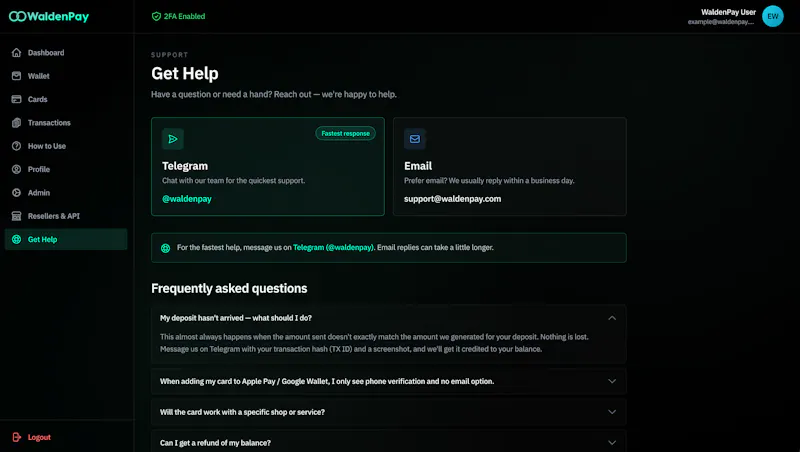Click 'When adding my card to Apple Pay' question
The image size is (800, 452).
tap(327, 381)
